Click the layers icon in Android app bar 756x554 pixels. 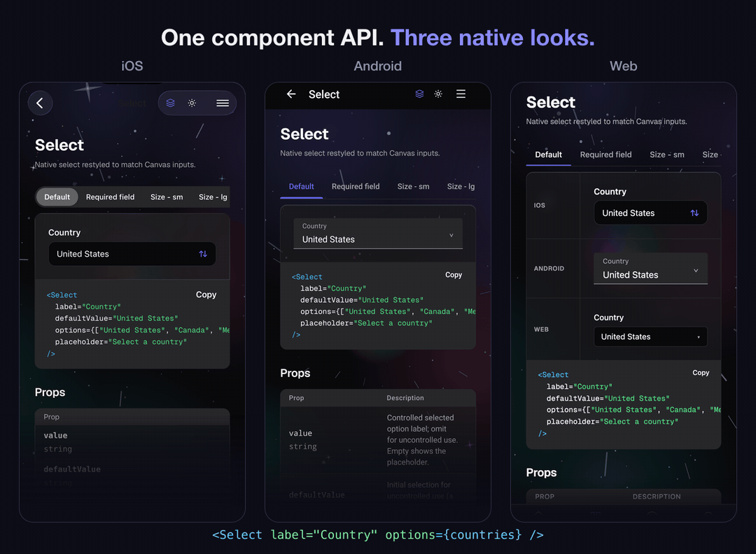[419, 94]
